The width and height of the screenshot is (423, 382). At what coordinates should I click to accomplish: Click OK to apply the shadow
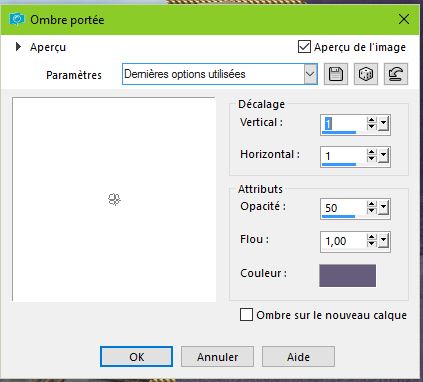tap(137, 357)
